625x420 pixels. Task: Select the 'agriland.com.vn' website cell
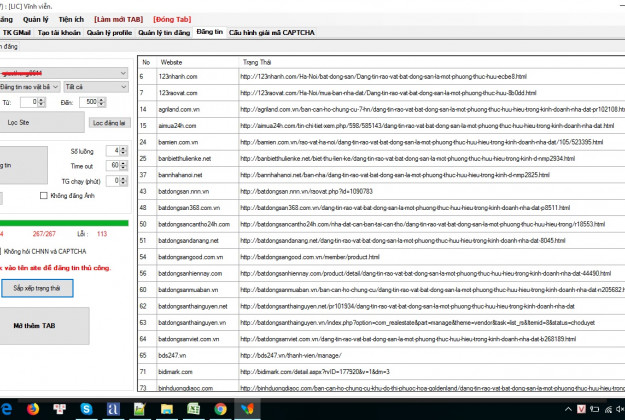(198, 109)
